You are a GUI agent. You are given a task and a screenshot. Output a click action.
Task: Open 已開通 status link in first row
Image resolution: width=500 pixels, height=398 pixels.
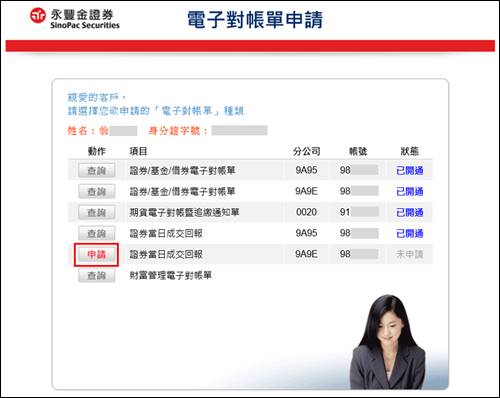[x=410, y=171]
